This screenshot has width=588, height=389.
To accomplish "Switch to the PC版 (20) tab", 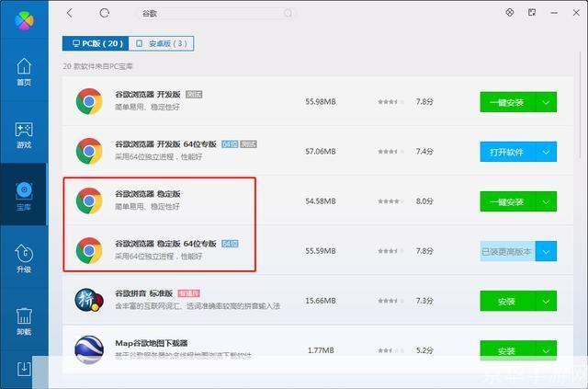I will click(x=96, y=43).
